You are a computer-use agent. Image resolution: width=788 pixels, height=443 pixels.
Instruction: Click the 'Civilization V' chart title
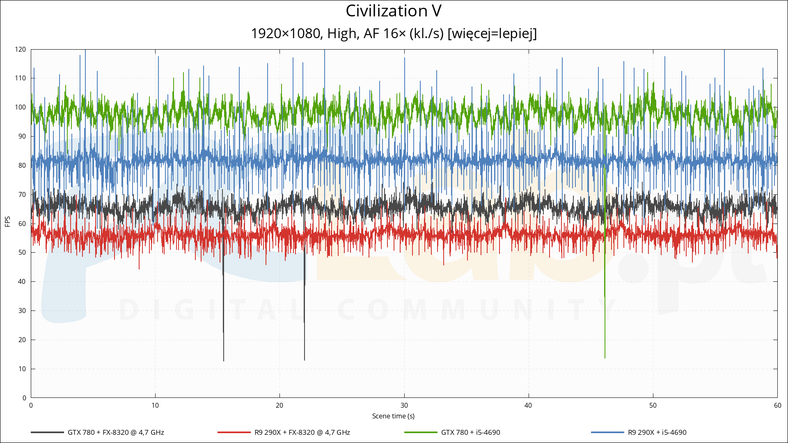coord(393,11)
